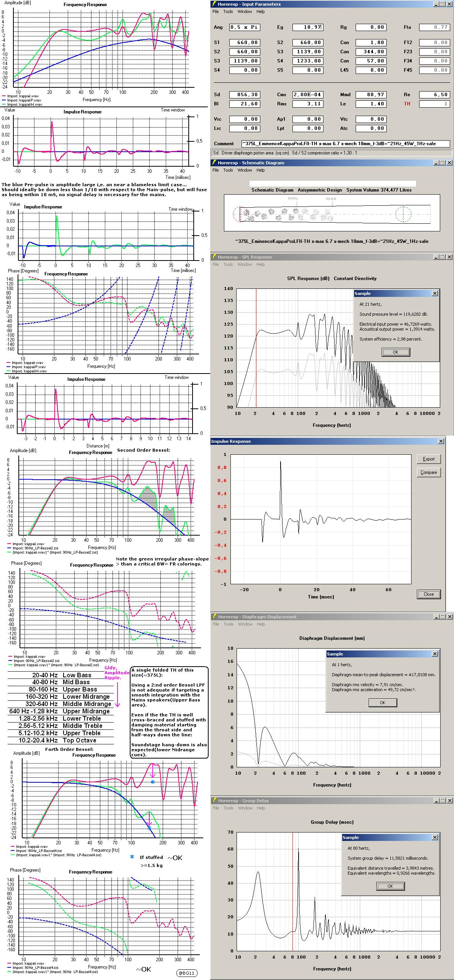Click the Re field showing 6,50
Image resolution: width=454 pixels, height=980 pixels.
[434, 95]
